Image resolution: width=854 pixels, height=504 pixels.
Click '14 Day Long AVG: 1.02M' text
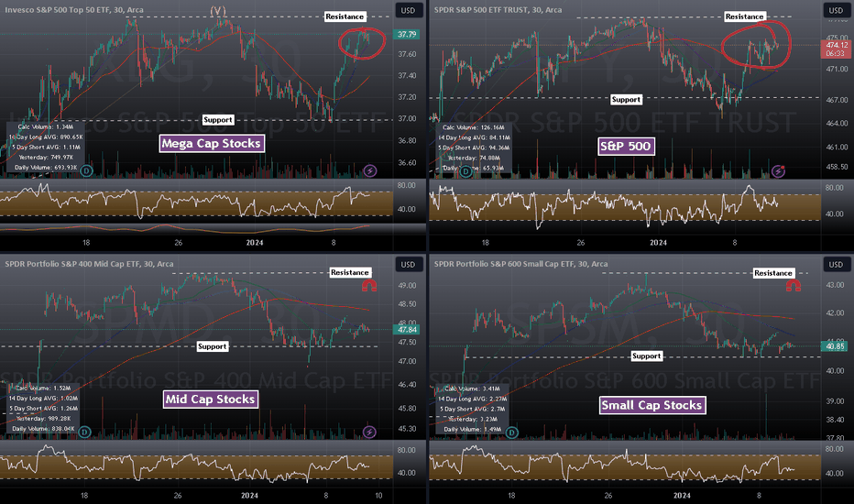43,399
